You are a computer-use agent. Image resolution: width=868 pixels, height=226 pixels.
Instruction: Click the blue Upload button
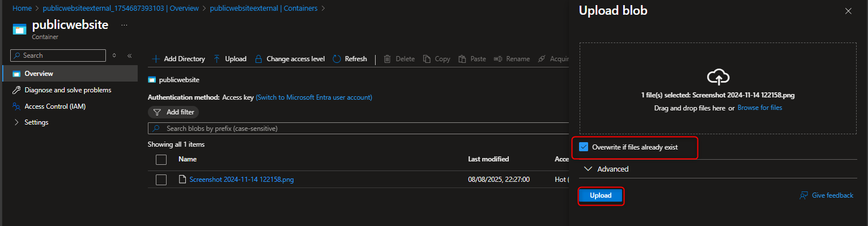[x=601, y=196]
